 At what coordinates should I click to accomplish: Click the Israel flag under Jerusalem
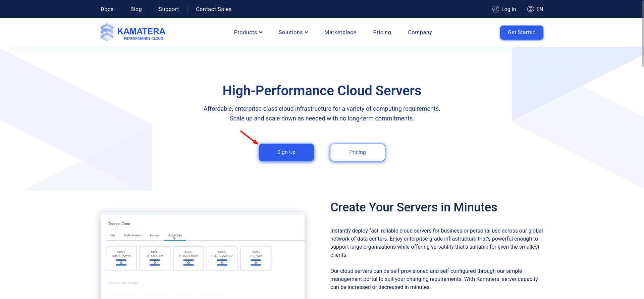click(x=155, y=263)
